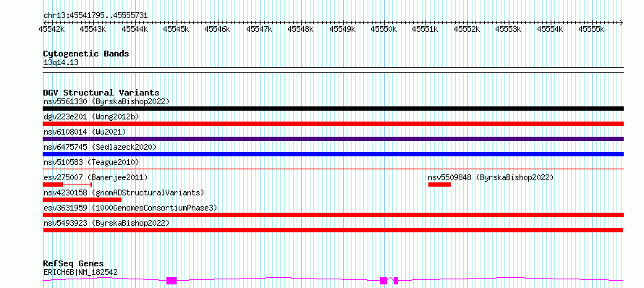The height and width of the screenshot is (288, 644).
Task: Open nsv5493923 (ByrskaBishop2022) label
Action: (106, 223)
